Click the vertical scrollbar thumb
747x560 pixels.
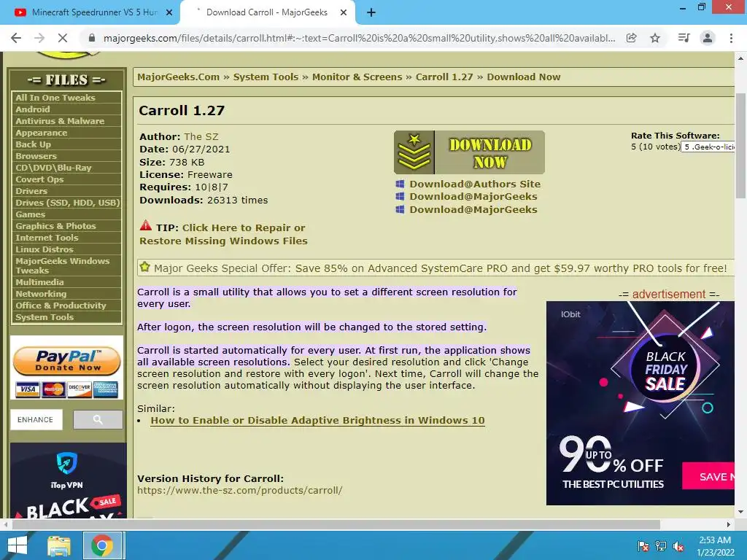click(x=740, y=146)
